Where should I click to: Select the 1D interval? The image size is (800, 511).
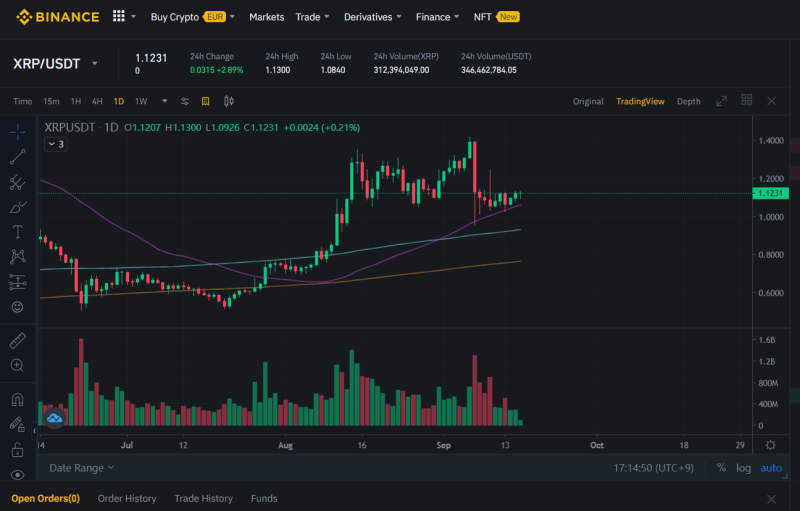pos(119,101)
